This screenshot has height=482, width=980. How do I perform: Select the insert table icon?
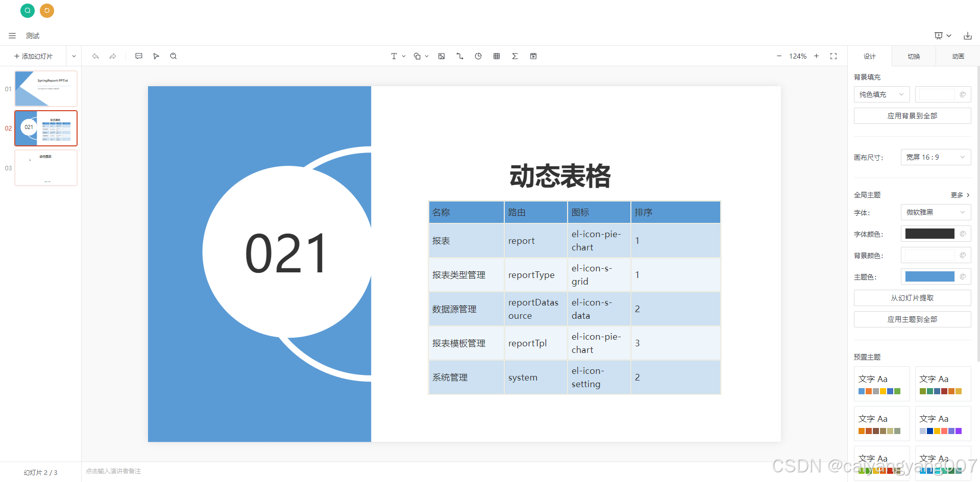496,56
